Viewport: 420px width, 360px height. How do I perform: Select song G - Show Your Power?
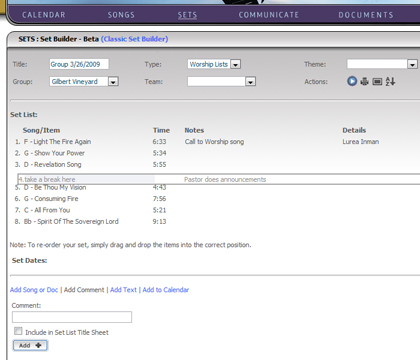[x=54, y=153]
